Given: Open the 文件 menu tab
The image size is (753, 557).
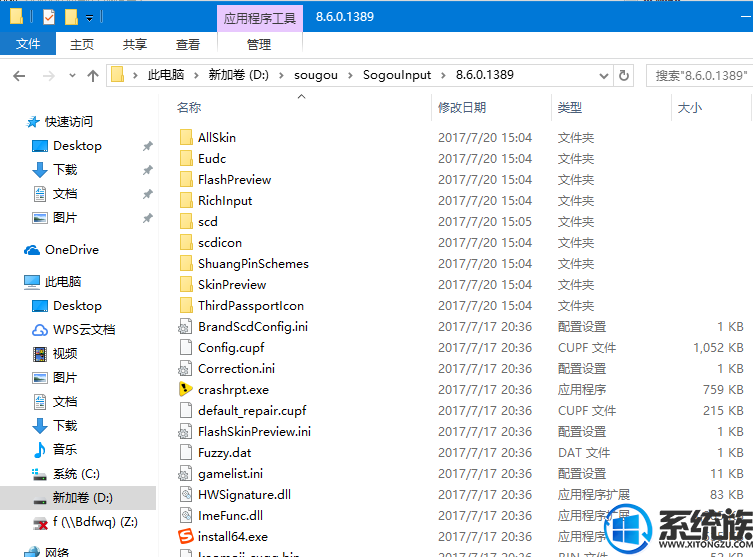Looking at the screenshot, I should point(28,44).
